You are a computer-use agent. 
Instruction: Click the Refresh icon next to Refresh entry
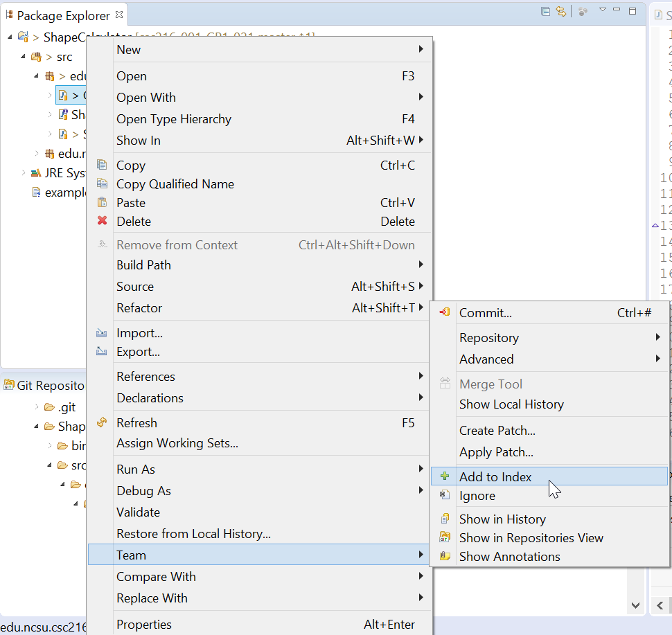pyautogui.click(x=103, y=422)
